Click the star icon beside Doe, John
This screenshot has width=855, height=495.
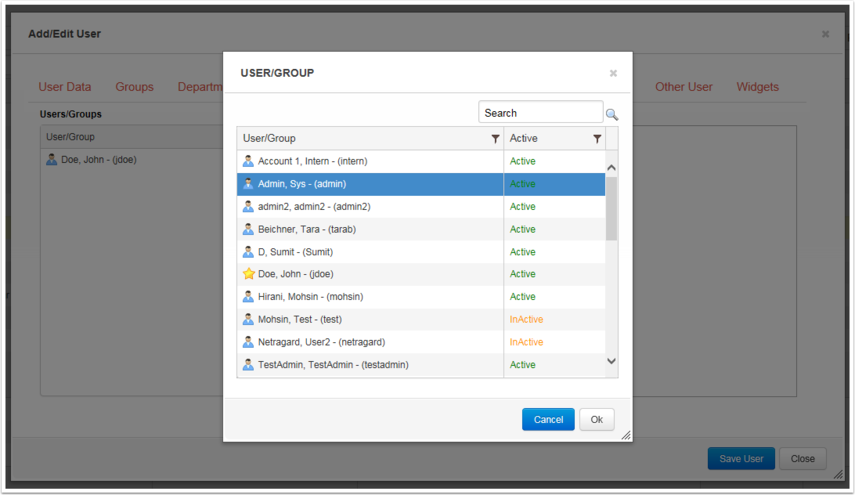point(249,274)
